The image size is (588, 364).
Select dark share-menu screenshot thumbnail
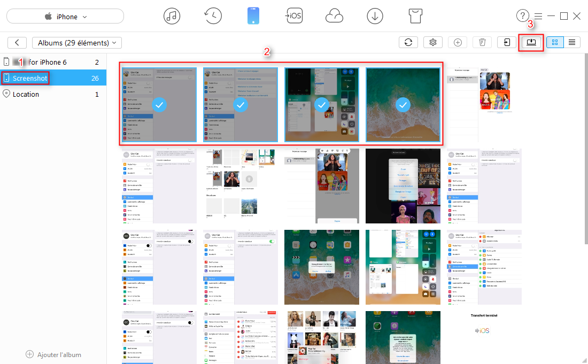pyautogui.click(x=403, y=186)
